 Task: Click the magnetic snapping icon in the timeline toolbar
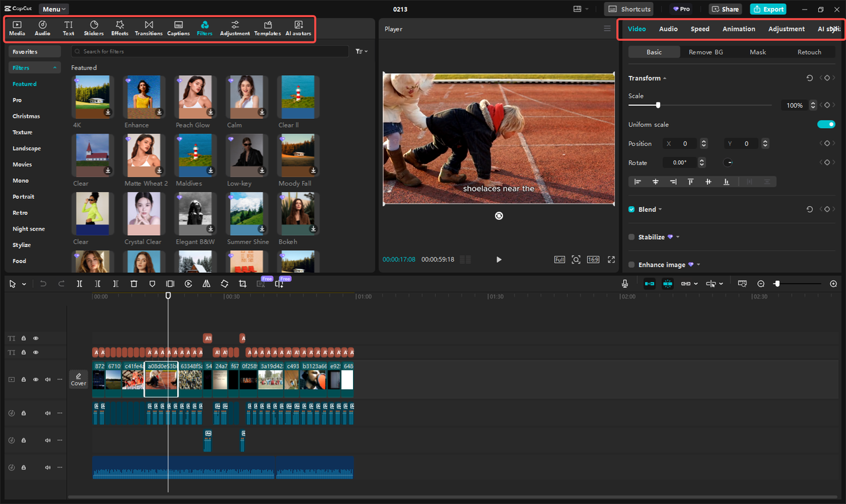[x=649, y=283]
